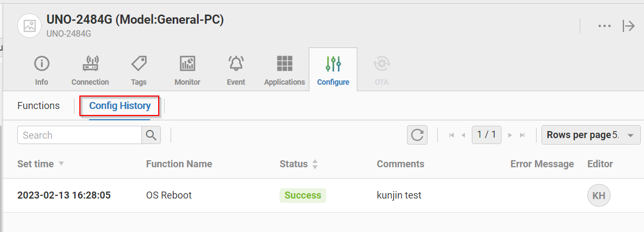Click the OS Reboot function name
The height and width of the screenshot is (232, 644).
point(169,195)
